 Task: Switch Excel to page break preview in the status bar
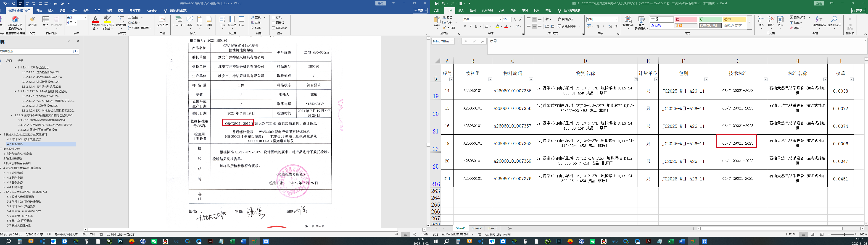pos(822,234)
